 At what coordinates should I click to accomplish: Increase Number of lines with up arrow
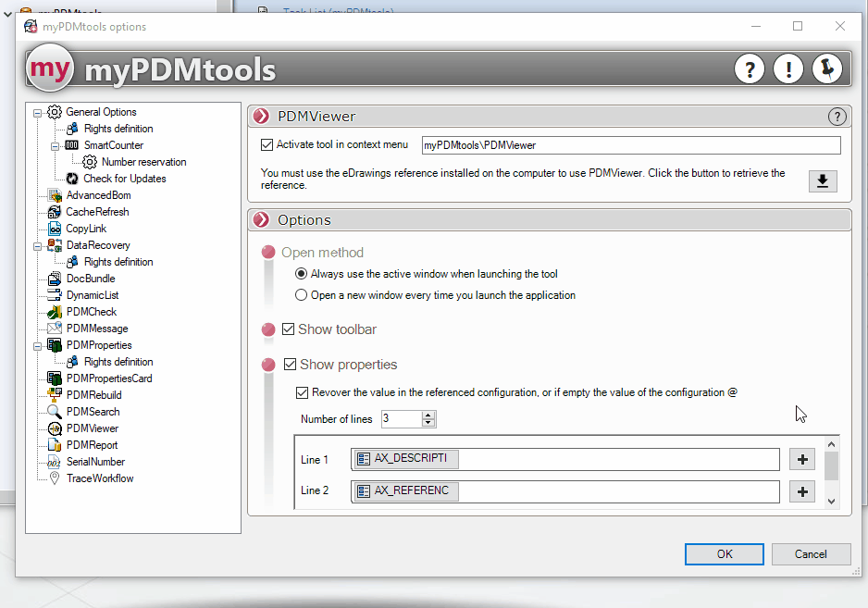428,415
